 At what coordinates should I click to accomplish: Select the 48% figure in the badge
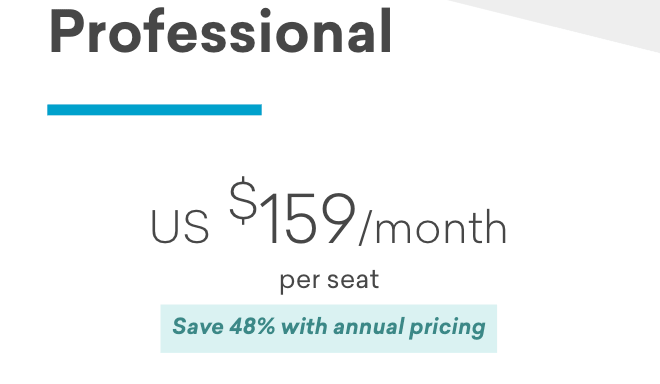click(252, 327)
